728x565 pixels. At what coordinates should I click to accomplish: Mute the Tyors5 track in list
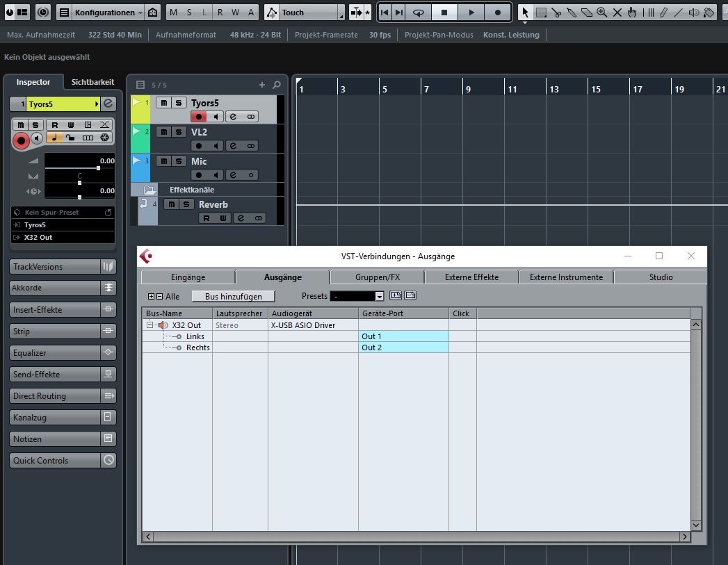(163, 103)
